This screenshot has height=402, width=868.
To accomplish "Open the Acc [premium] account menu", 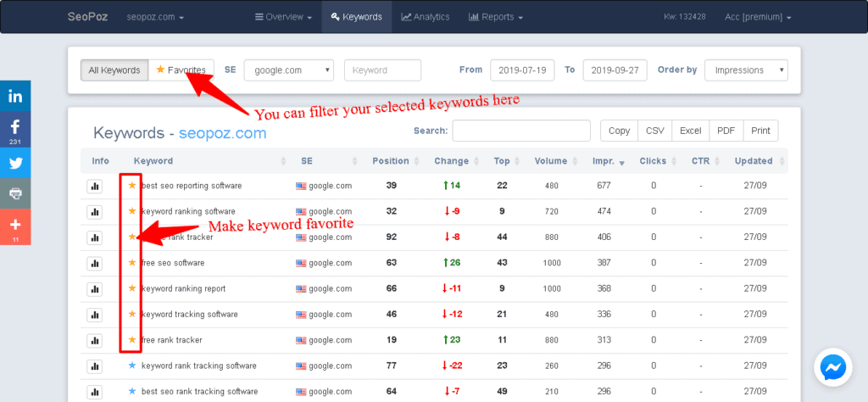I will pyautogui.click(x=758, y=17).
